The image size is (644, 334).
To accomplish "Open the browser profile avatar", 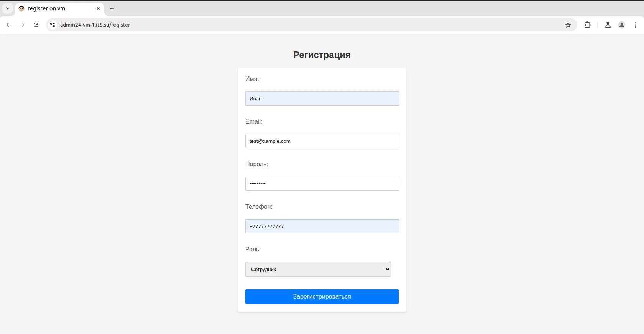I will click(622, 25).
